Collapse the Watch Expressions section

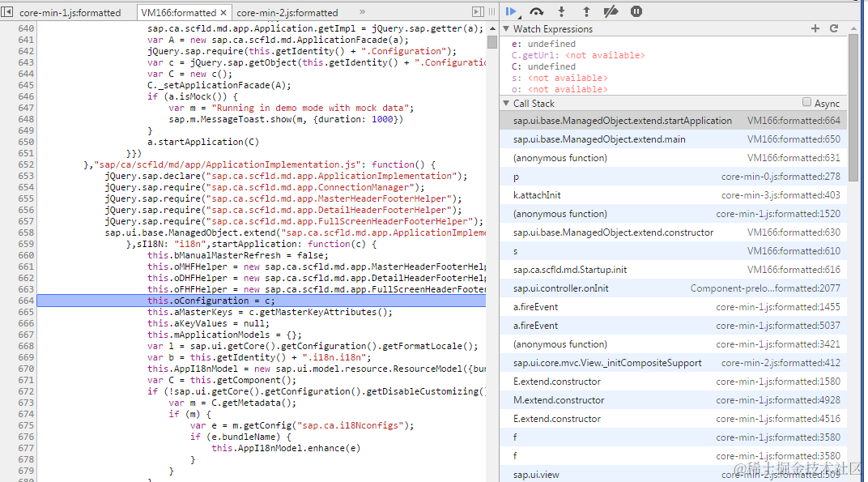point(506,28)
